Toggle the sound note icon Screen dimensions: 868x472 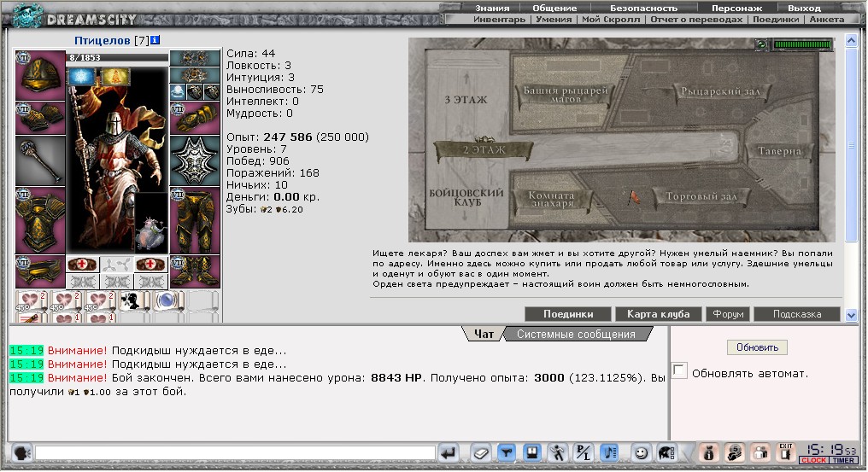pos(609,453)
